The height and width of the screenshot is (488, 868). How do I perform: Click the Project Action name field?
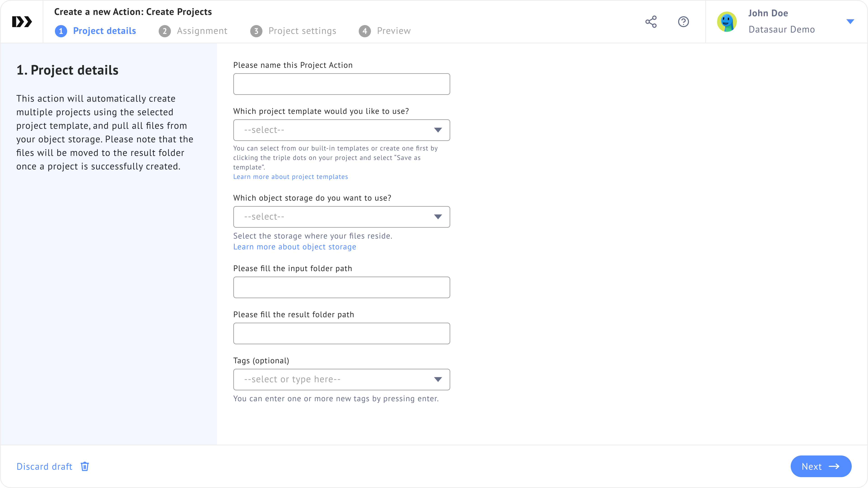(341, 84)
